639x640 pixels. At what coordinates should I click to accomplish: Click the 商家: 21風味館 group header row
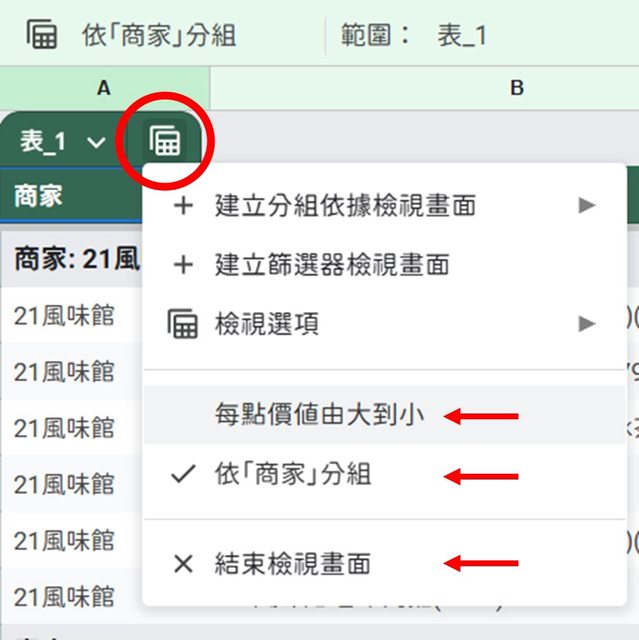pyautogui.click(x=70, y=259)
